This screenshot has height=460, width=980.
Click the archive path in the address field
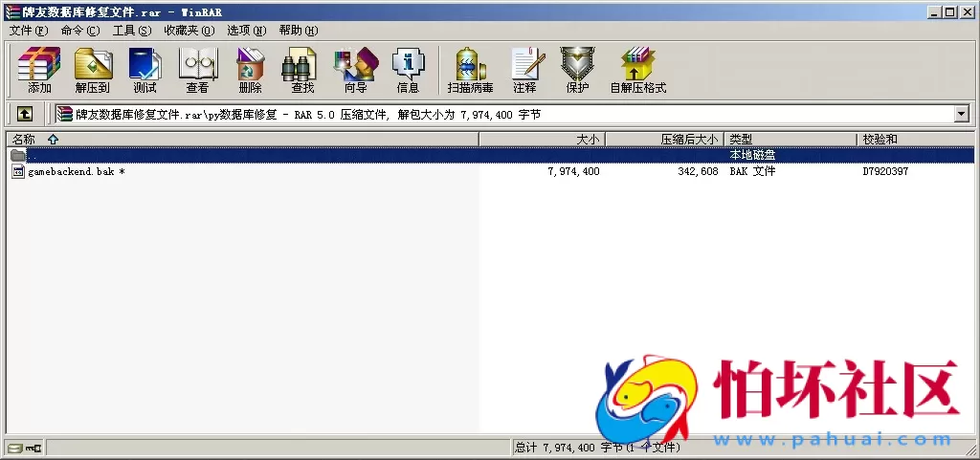pyautogui.click(x=308, y=114)
